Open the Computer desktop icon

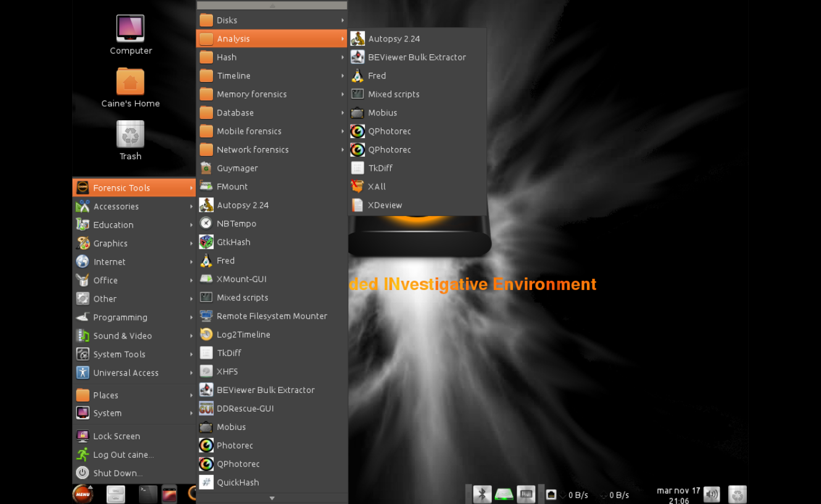coord(130,35)
